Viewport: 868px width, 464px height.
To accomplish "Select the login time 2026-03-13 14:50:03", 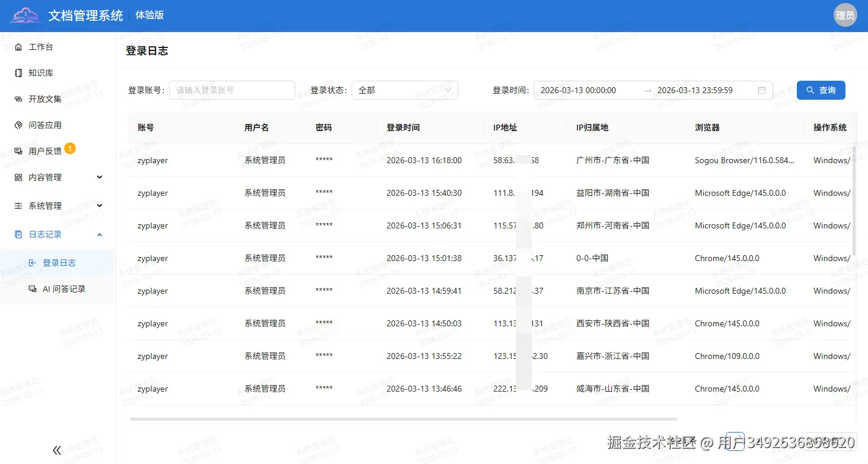I will coord(424,323).
